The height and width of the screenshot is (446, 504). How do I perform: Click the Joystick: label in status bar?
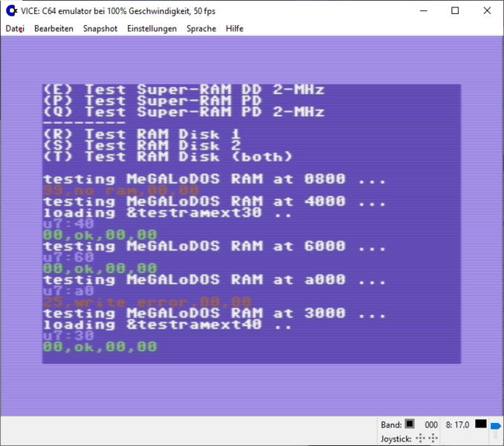click(x=396, y=439)
